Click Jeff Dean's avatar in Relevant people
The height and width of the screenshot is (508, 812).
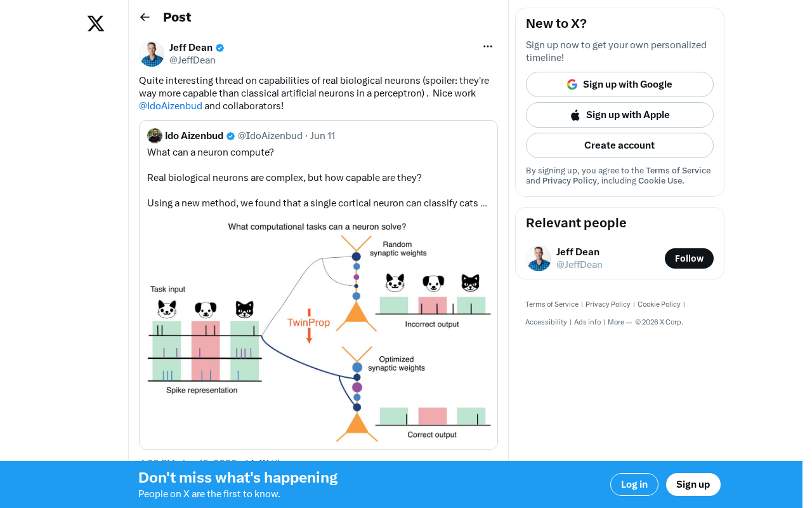click(x=539, y=258)
